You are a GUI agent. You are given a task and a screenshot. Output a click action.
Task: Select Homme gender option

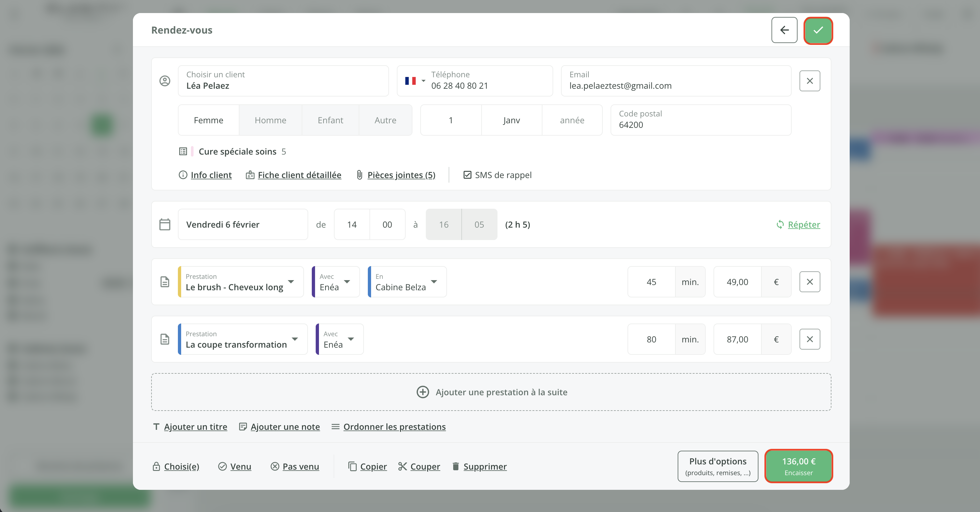[x=270, y=120]
